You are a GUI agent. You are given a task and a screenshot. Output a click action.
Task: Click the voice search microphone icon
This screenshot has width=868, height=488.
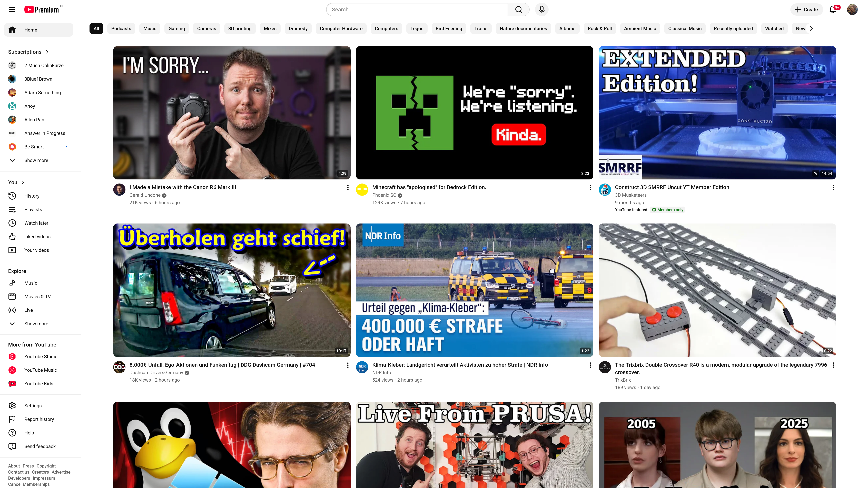coord(541,9)
